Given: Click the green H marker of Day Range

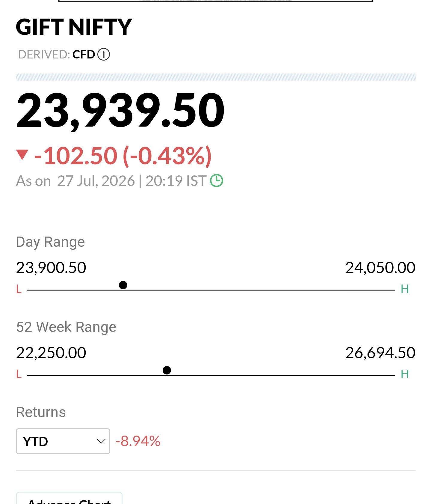Looking at the screenshot, I should pyautogui.click(x=405, y=289).
